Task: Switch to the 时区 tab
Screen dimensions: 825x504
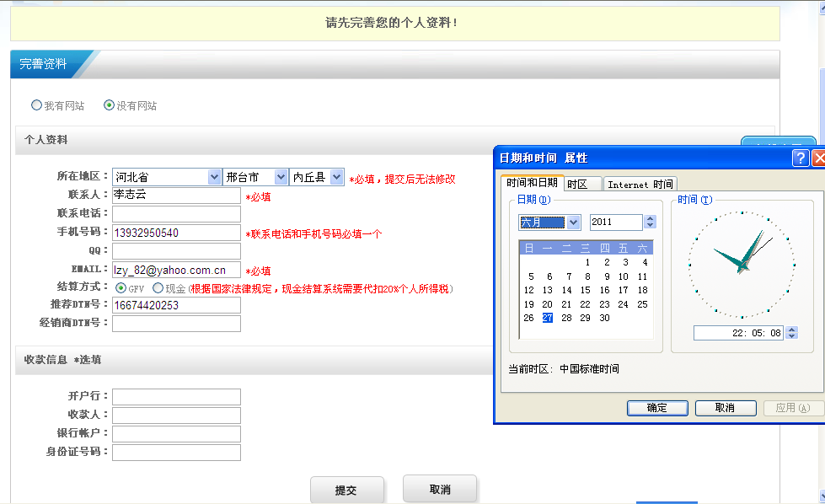Action: (582, 185)
